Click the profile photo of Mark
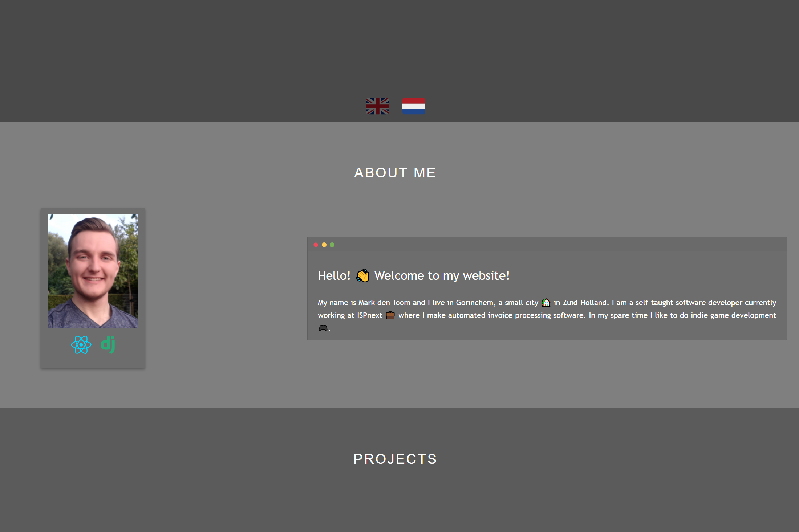The image size is (799, 532). pyautogui.click(x=93, y=271)
